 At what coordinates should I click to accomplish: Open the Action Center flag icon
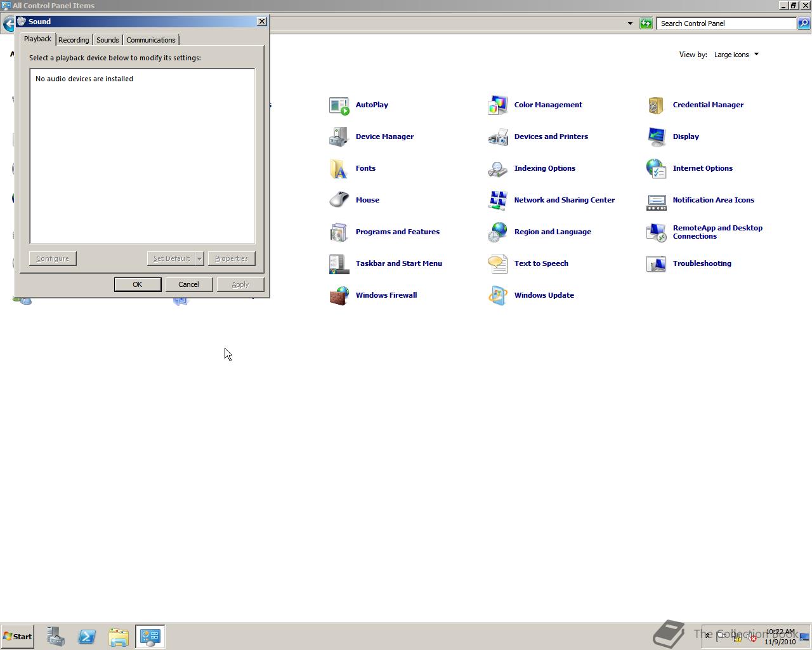point(721,637)
